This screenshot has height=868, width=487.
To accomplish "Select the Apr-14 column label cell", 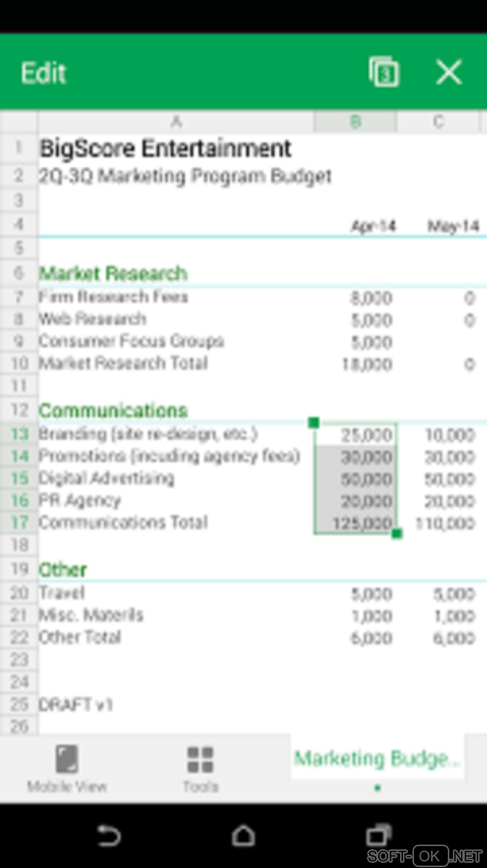I will (x=373, y=225).
